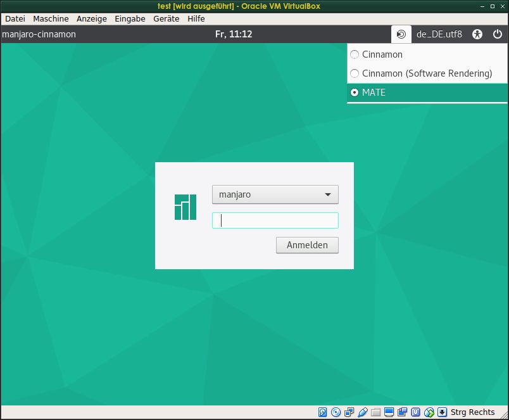Open the Geräte menu
Viewport: 509px width, 420px height.
point(166,19)
